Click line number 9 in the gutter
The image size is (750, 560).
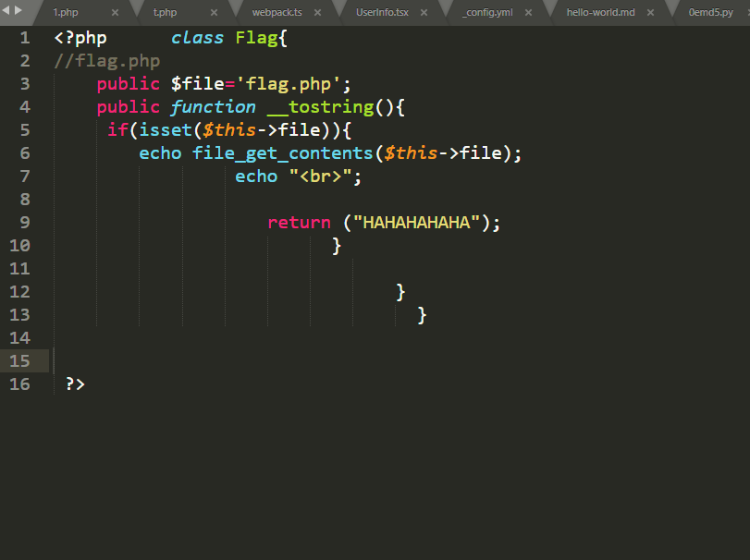[24, 223]
